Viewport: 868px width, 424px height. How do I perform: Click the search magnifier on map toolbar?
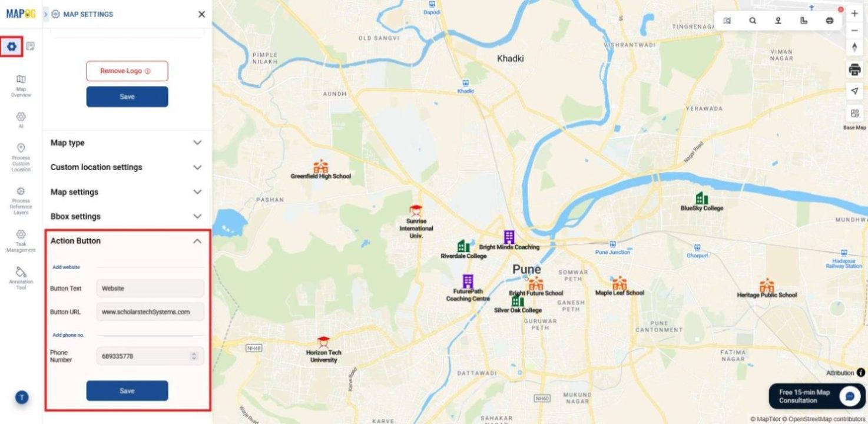753,21
